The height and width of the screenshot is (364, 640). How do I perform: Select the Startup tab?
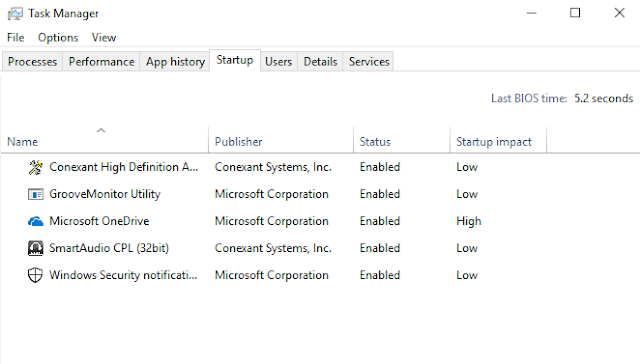pyautogui.click(x=235, y=60)
